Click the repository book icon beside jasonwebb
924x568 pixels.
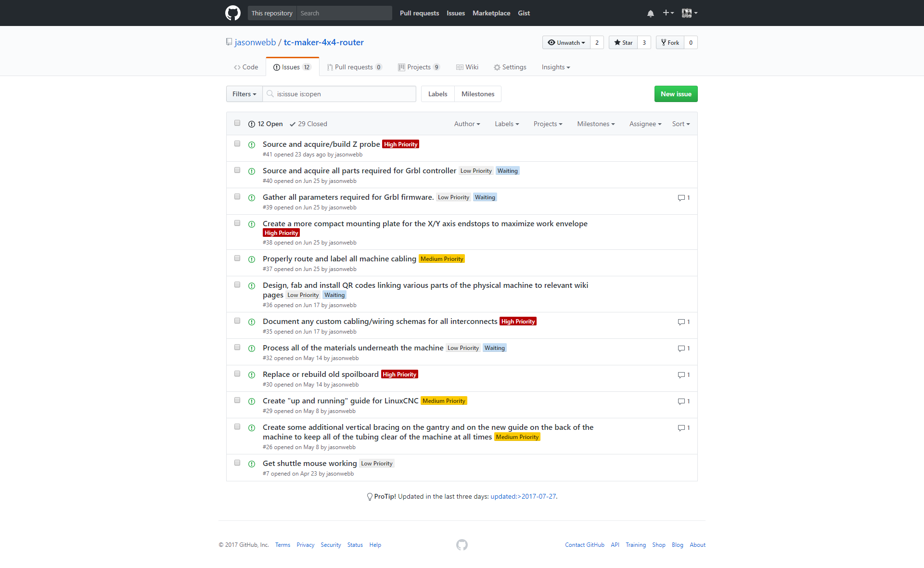point(229,42)
